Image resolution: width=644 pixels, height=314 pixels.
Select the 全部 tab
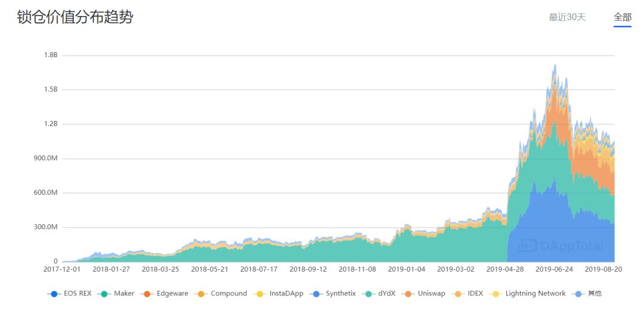(622, 17)
